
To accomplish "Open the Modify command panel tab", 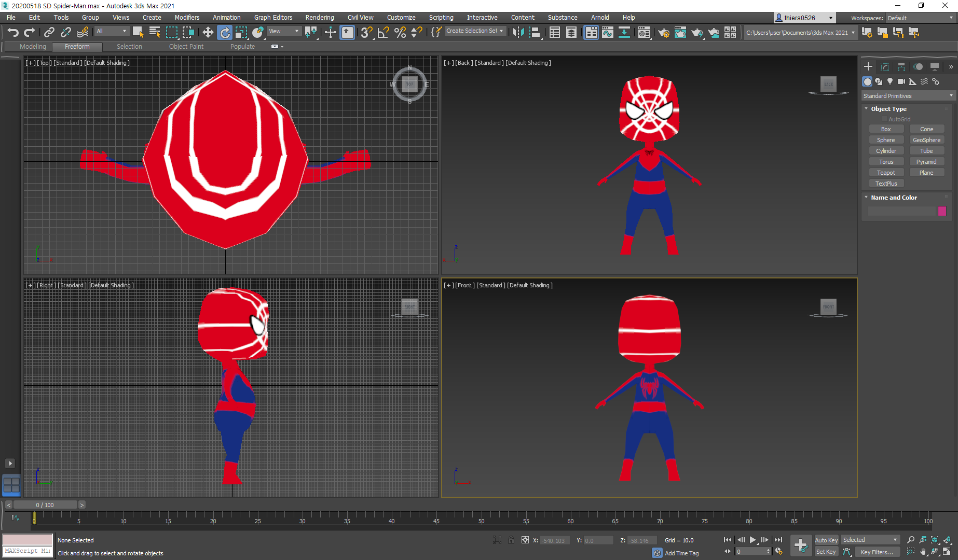I will pos(885,67).
